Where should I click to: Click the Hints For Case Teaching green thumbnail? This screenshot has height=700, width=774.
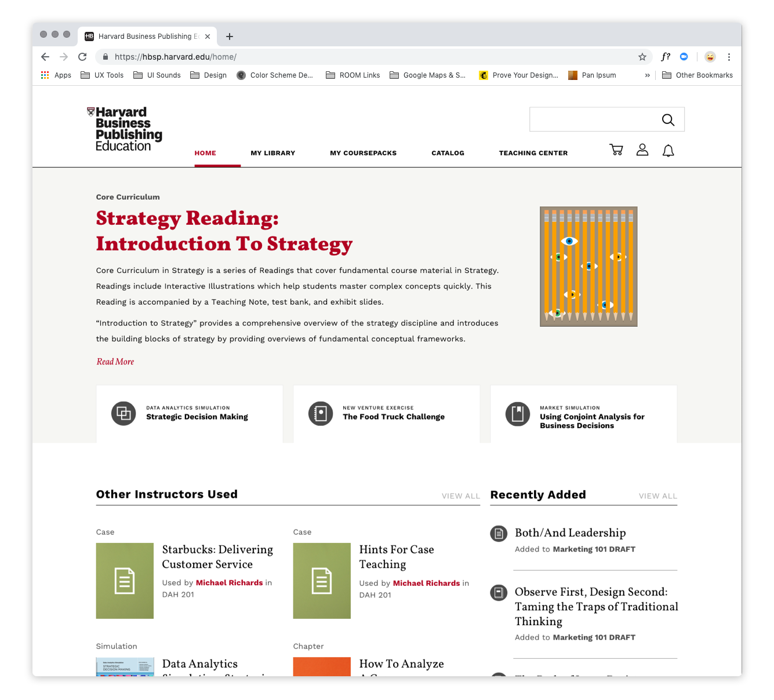click(322, 581)
